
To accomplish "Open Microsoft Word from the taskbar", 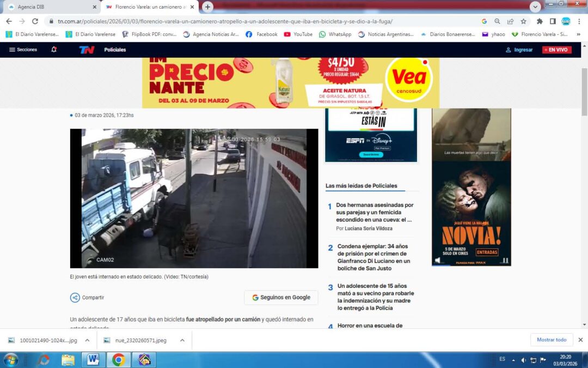I will coord(93,360).
